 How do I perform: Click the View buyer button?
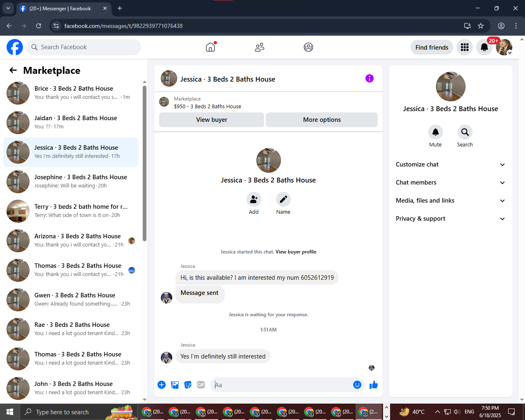tap(212, 120)
